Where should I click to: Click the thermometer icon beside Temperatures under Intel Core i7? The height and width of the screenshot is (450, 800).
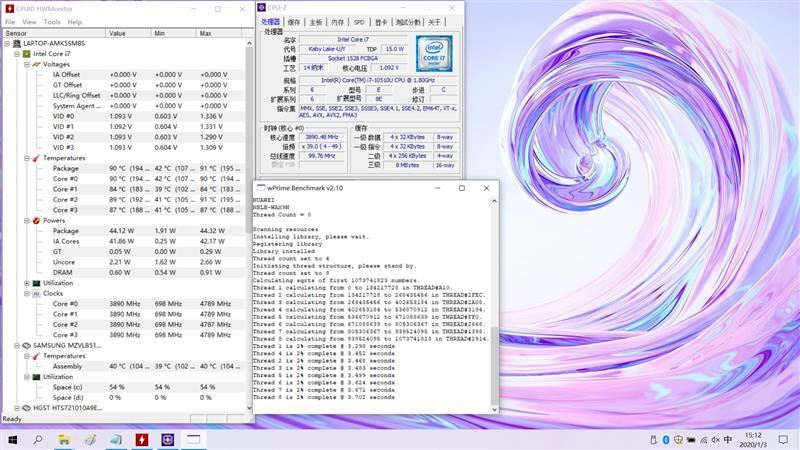[x=36, y=158]
